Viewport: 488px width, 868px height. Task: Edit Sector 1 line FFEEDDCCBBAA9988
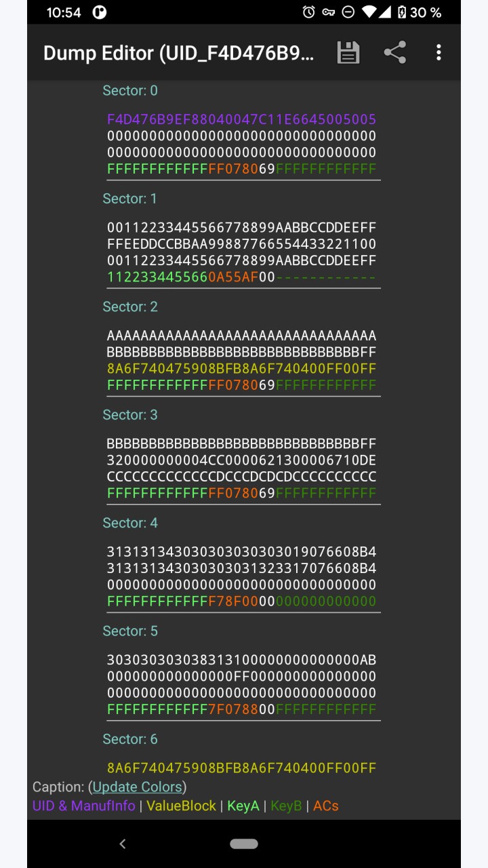click(x=242, y=243)
